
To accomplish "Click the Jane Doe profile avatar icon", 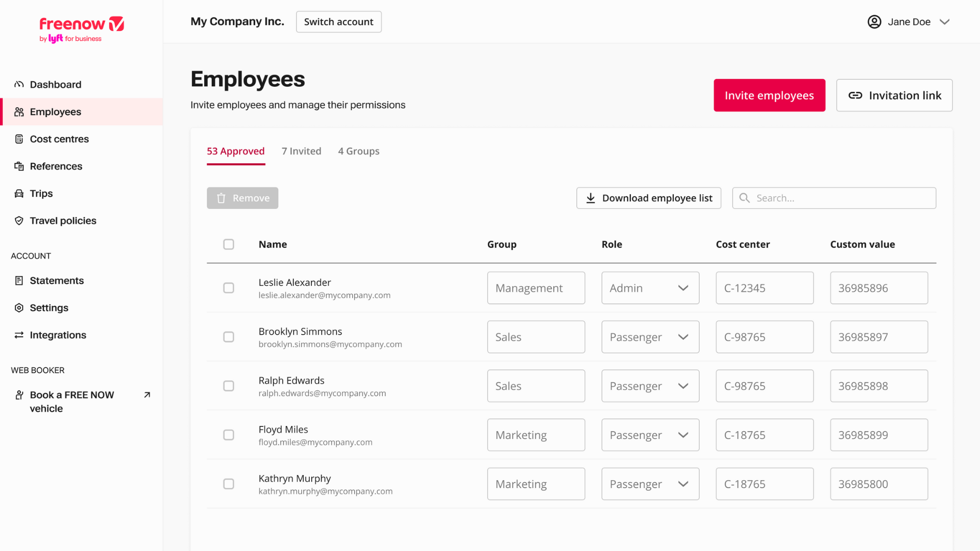I will 874,21.
